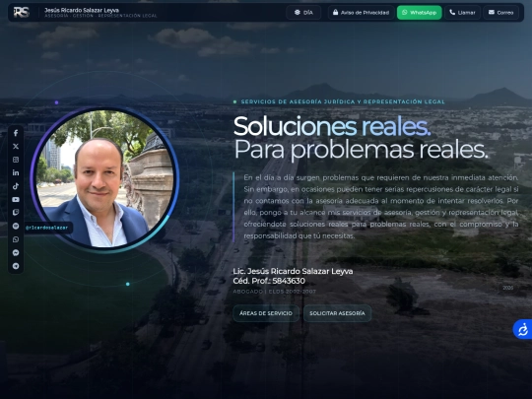Image resolution: width=532 pixels, height=399 pixels.
Task: Click 'ABOGADO | ELDS 2002-2007' text
Action: pyautogui.click(x=274, y=292)
